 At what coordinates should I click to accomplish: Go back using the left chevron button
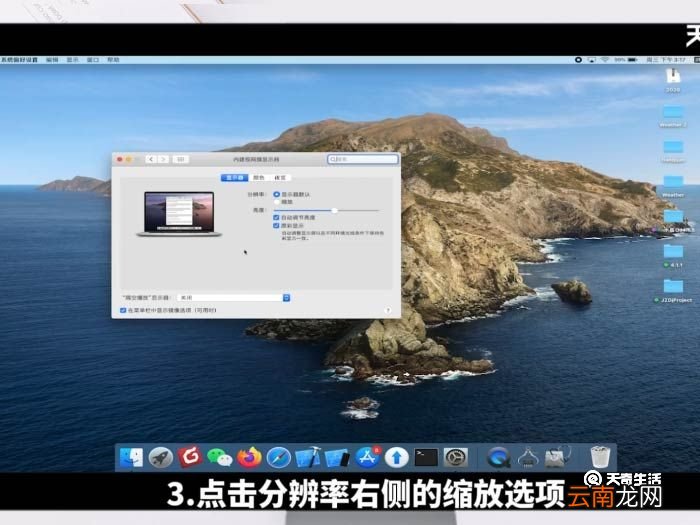pos(151,159)
